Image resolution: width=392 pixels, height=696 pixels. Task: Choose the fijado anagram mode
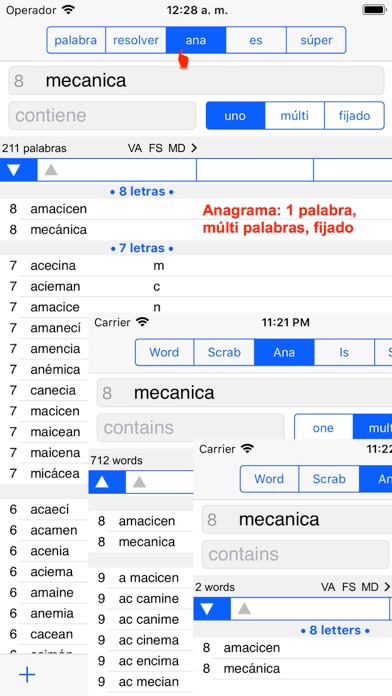click(354, 116)
